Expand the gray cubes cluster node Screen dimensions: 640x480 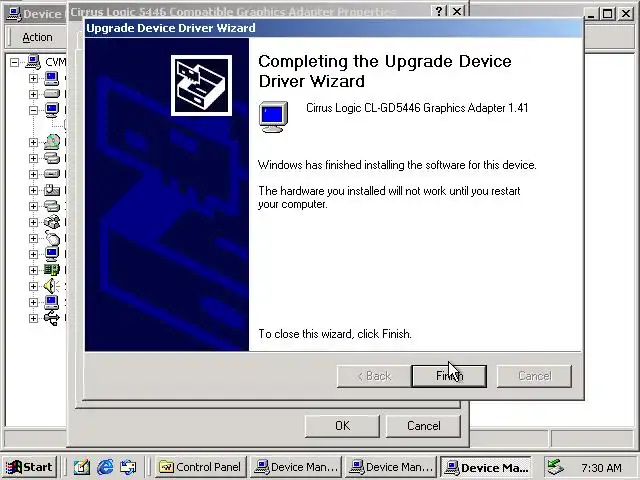tap(33, 222)
